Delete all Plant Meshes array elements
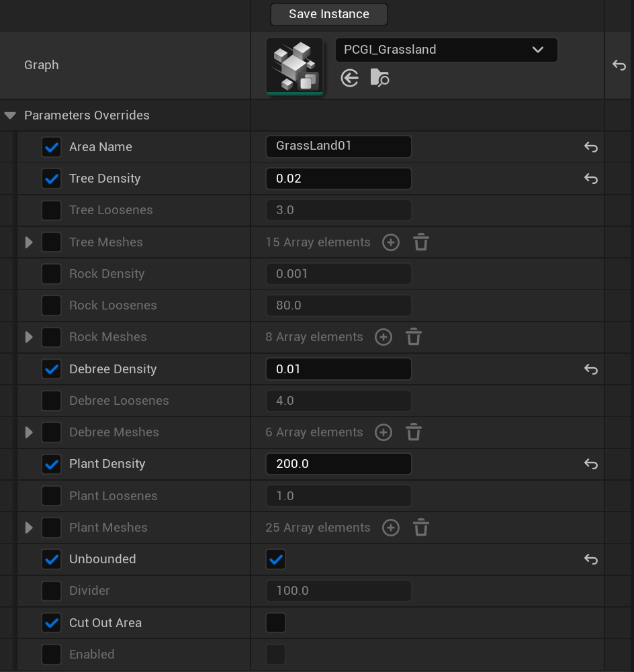 tap(421, 528)
